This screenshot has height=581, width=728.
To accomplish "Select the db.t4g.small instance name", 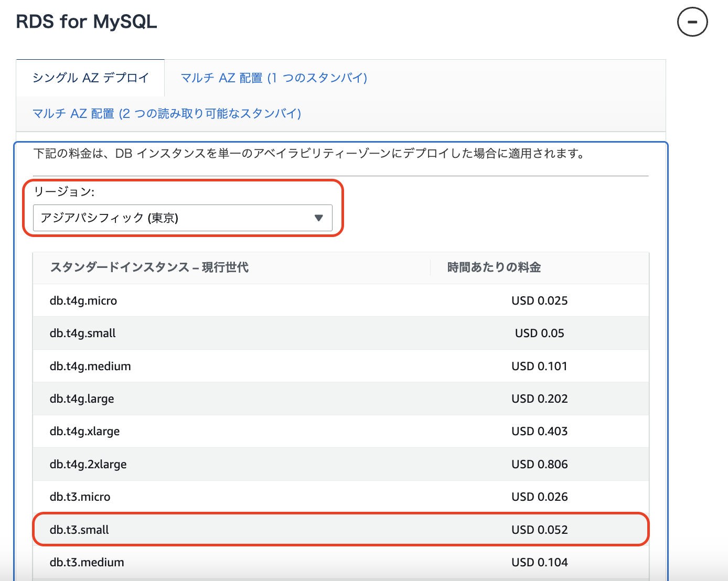I will click(83, 333).
